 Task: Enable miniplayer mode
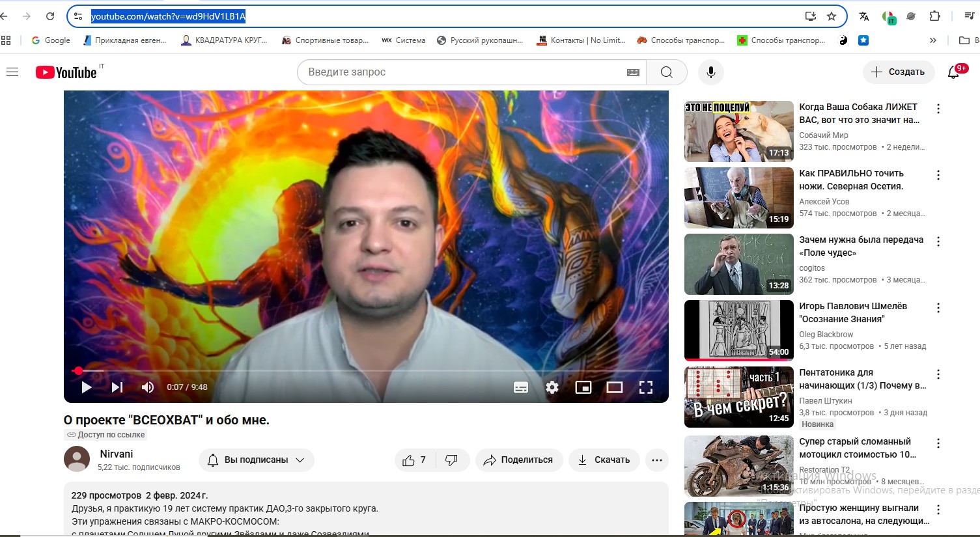[x=583, y=387]
